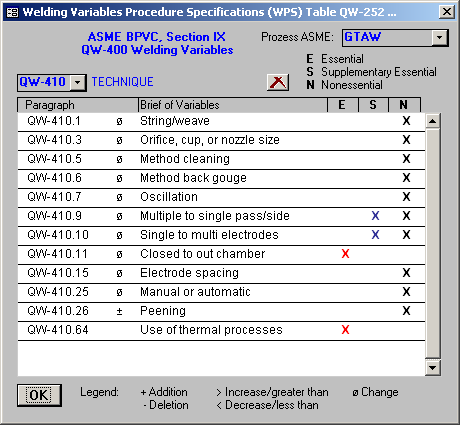
Task: Select the QW-410.3 paragraph cell
Action: (54, 140)
